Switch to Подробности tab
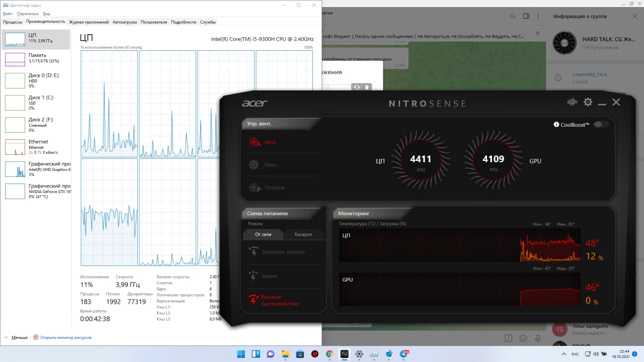The width and height of the screenshot is (644, 362). [184, 22]
